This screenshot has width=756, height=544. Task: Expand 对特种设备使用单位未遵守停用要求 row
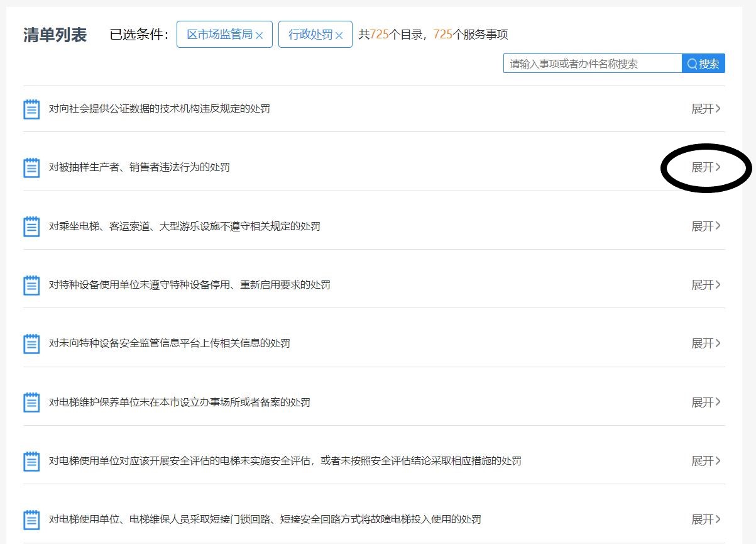706,285
